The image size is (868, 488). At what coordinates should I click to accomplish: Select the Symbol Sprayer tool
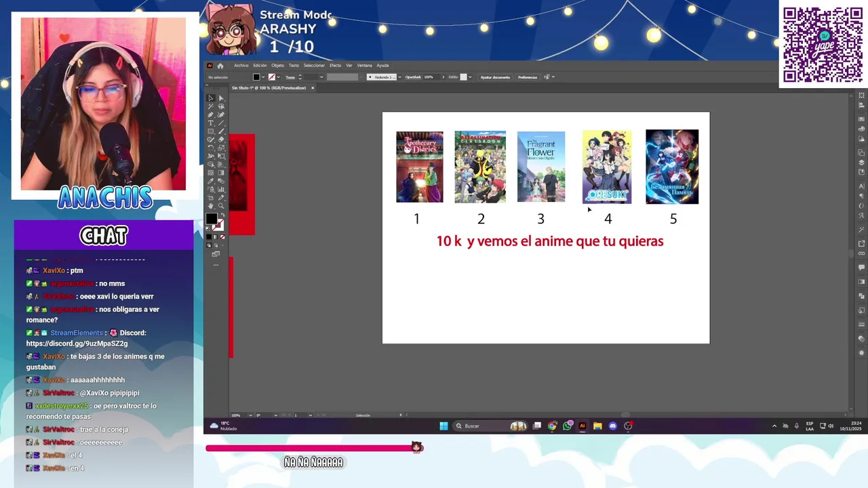[211, 189]
